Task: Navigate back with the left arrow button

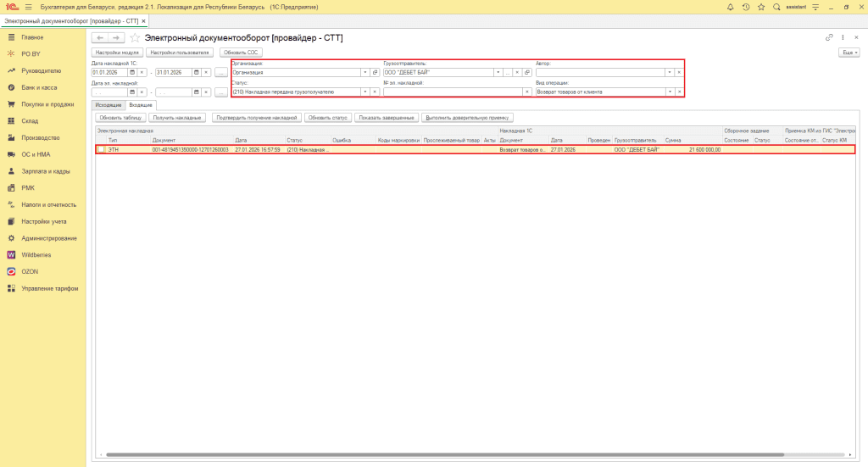Action: (99, 38)
